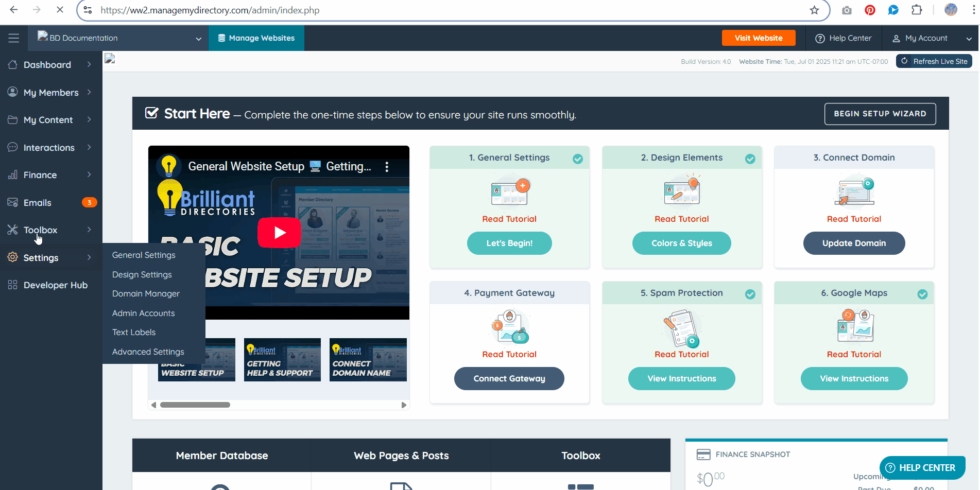Screen dimensions: 980x490
Task: Click the Spam Protection illustration icon
Action: tap(682, 327)
